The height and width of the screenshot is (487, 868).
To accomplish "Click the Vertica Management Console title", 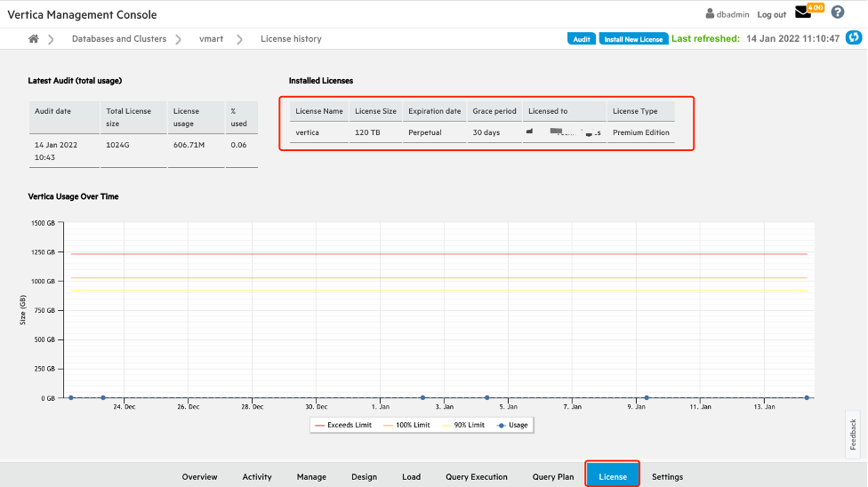I will 82,15.
